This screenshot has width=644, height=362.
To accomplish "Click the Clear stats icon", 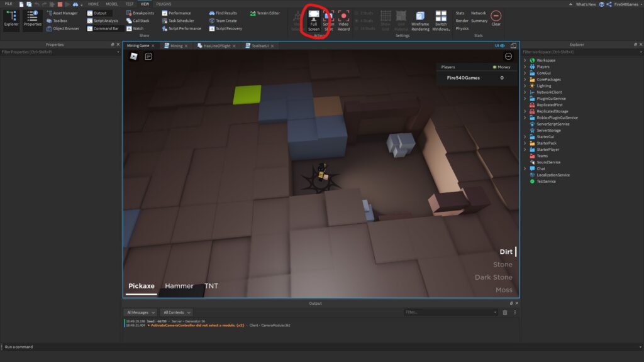I will click(x=496, y=17).
